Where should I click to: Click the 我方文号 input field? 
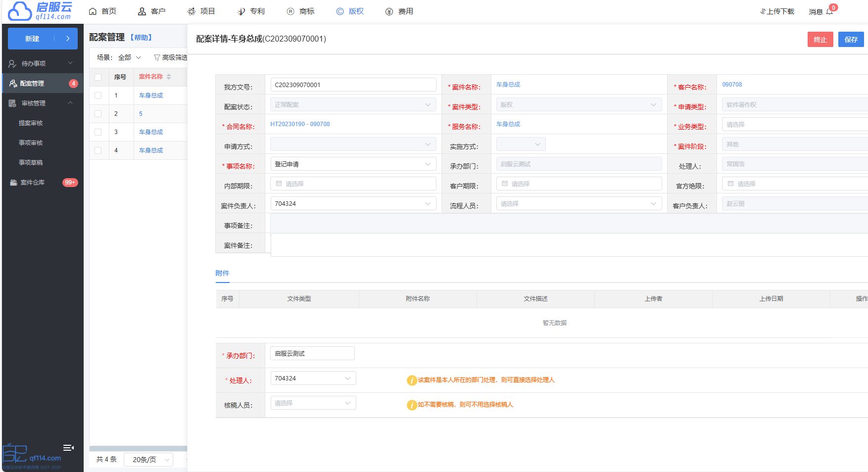[353, 85]
